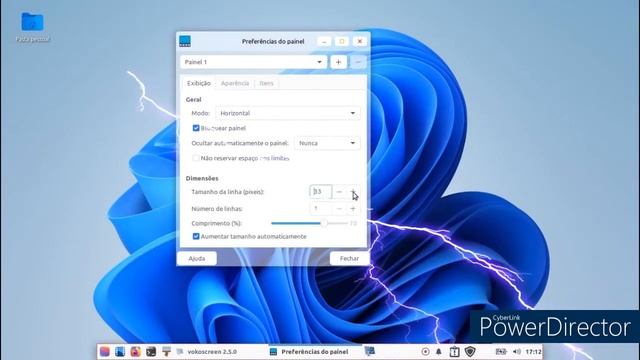Click the paint roller icon in taskbar
Viewport: 640px width, 360px height.
click(x=166, y=351)
